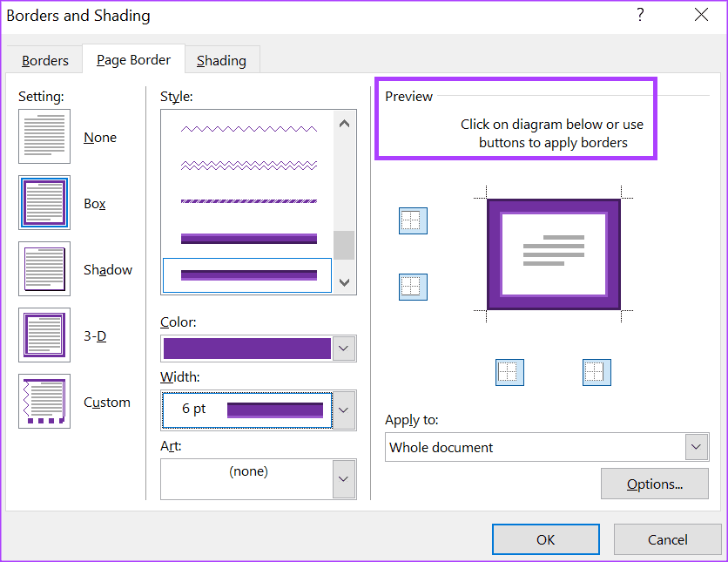Screen dimensions: 728x562
Task: Click the purple Color swatch box
Action: pos(247,349)
